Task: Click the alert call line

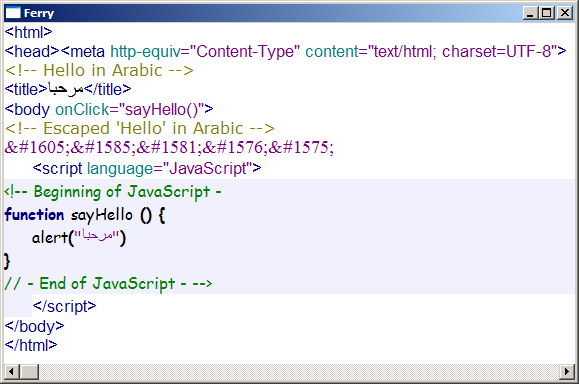Action: tap(79, 237)
